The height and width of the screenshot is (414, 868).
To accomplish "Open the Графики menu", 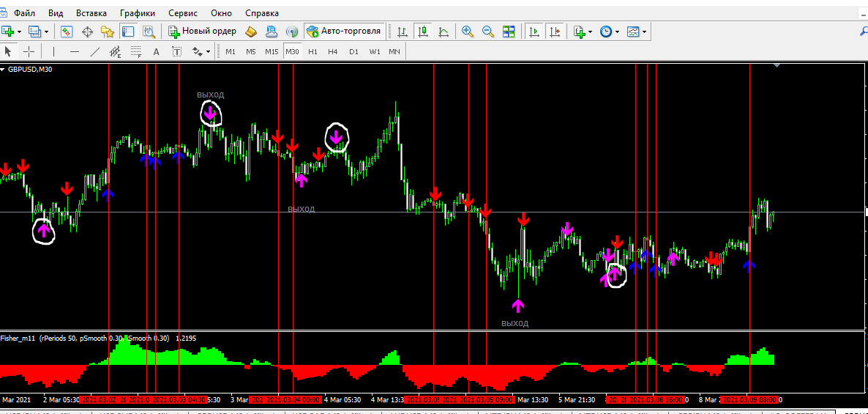I will (138, 13).
